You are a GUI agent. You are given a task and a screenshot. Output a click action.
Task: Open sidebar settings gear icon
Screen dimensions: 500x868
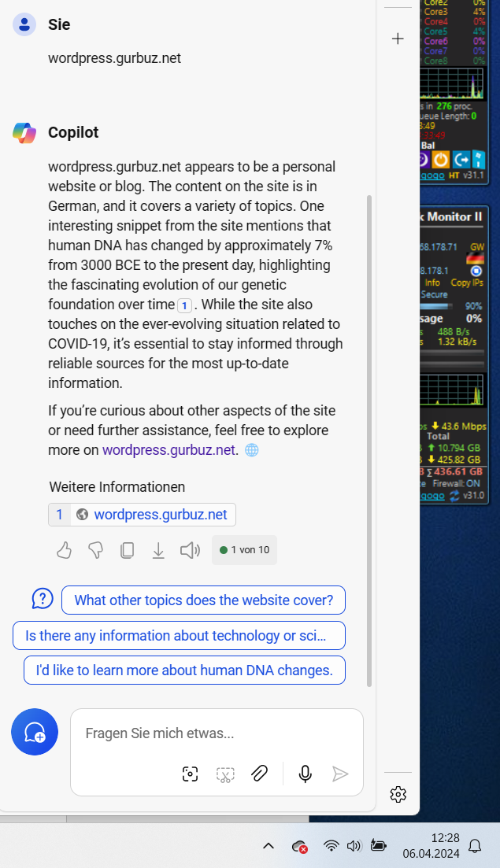[x=398, y=794]
